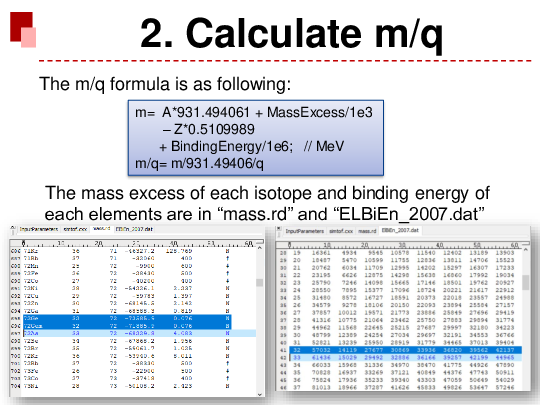The width and height of the screenshot is (540, 405).
Task: Click the 72Cu row in mass.rd
Action: tap(126, 296)
